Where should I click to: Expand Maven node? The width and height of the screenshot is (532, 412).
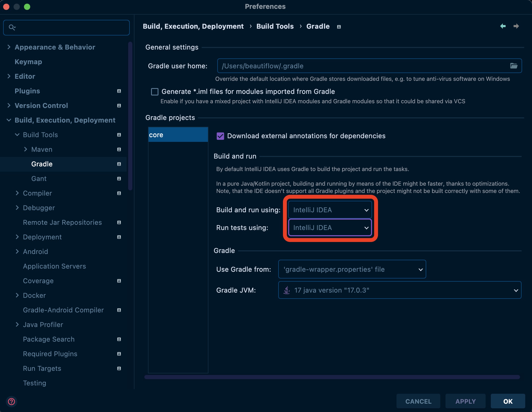[26, 149]
